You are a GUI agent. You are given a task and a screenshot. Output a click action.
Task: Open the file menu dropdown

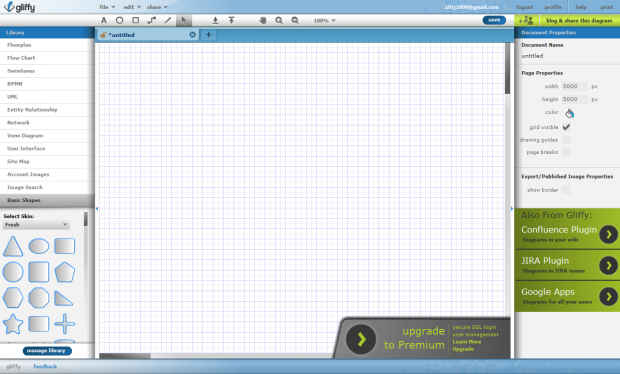point(107,7)
